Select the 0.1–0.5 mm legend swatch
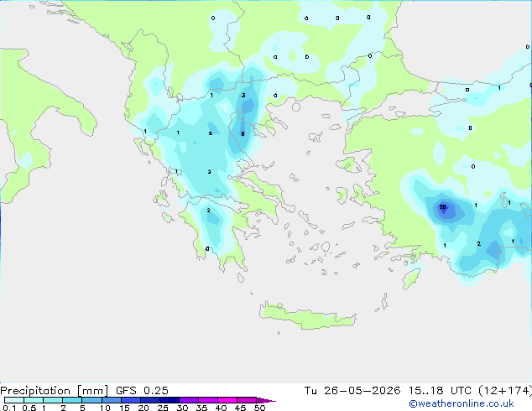Image resolution: width=532 pixels, height=411 pixels. 14,400
